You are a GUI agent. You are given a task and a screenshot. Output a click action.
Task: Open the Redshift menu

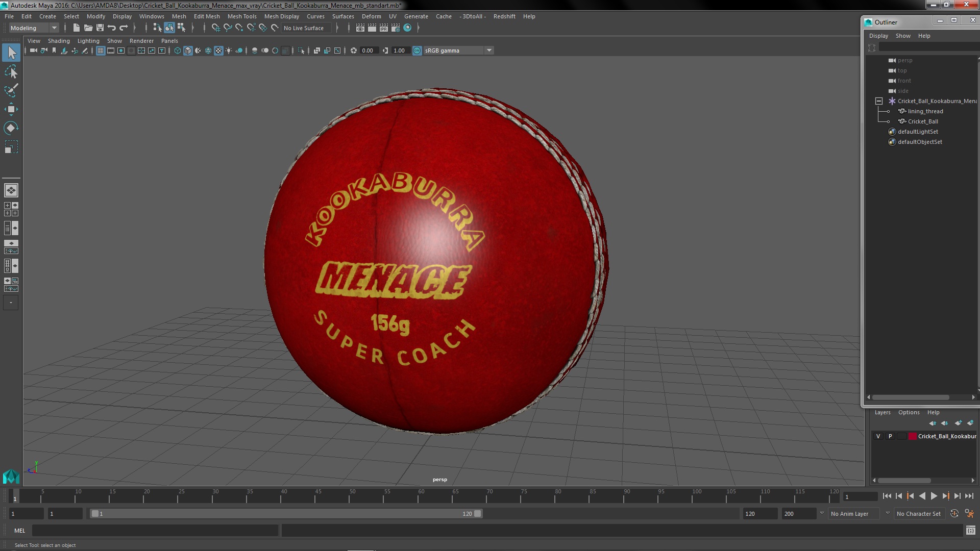[504, 16]
